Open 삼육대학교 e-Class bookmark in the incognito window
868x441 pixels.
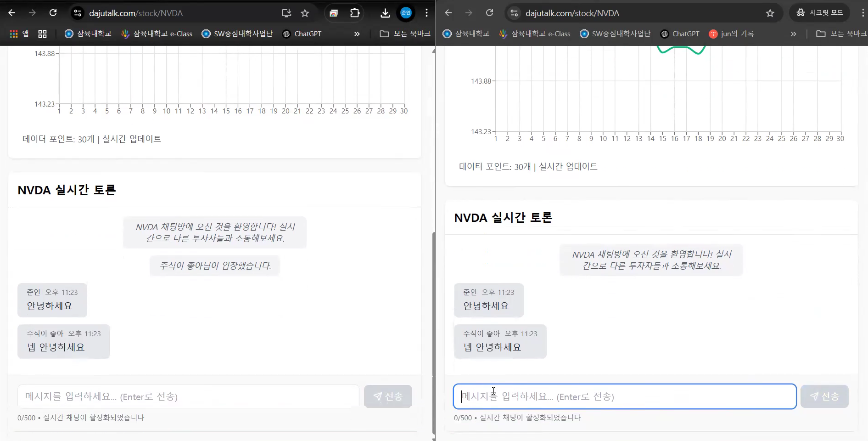tap(535, 34)
